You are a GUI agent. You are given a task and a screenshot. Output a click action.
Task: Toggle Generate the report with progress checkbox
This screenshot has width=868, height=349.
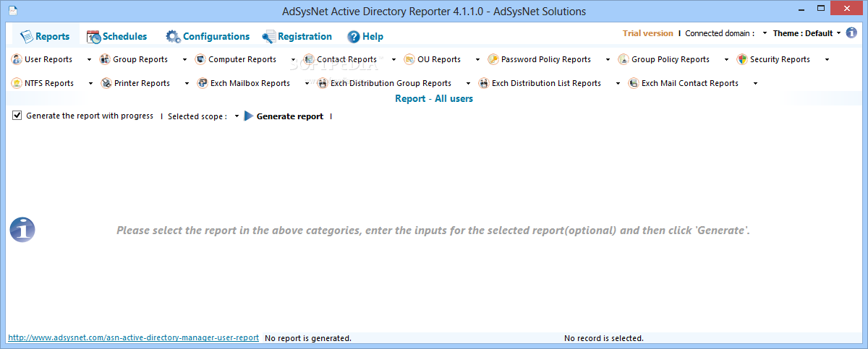tap(17, 116)
